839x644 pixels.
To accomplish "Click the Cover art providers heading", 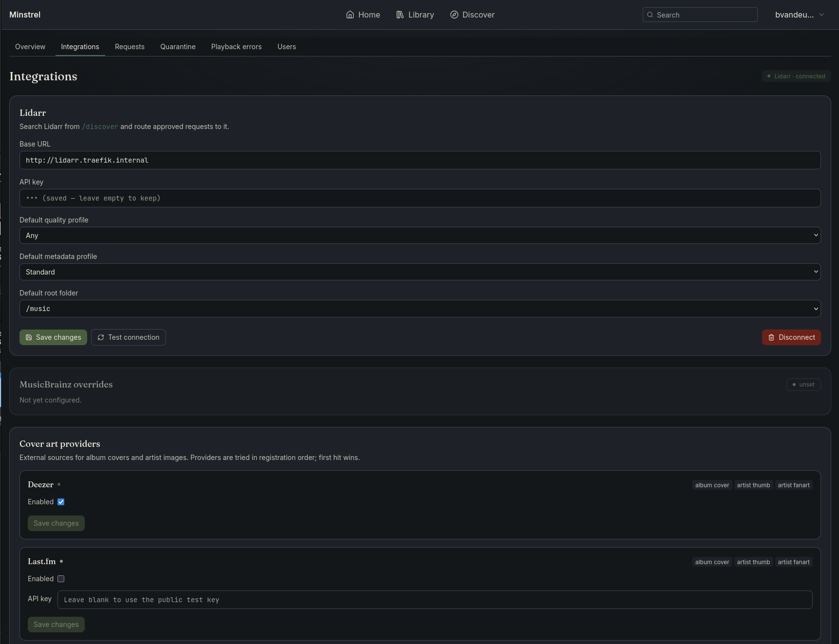I will pyautogui.click(x=60, y=444).
